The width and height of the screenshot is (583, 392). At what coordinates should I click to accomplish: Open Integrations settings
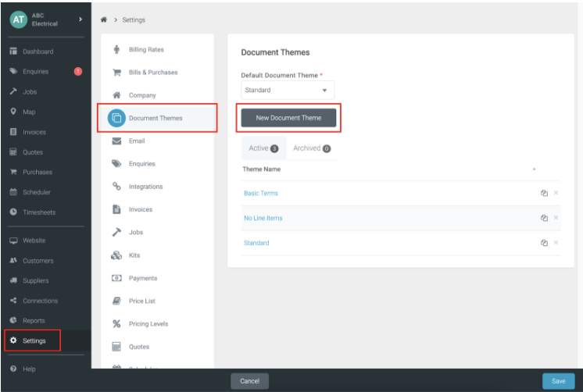coord(157,187)
